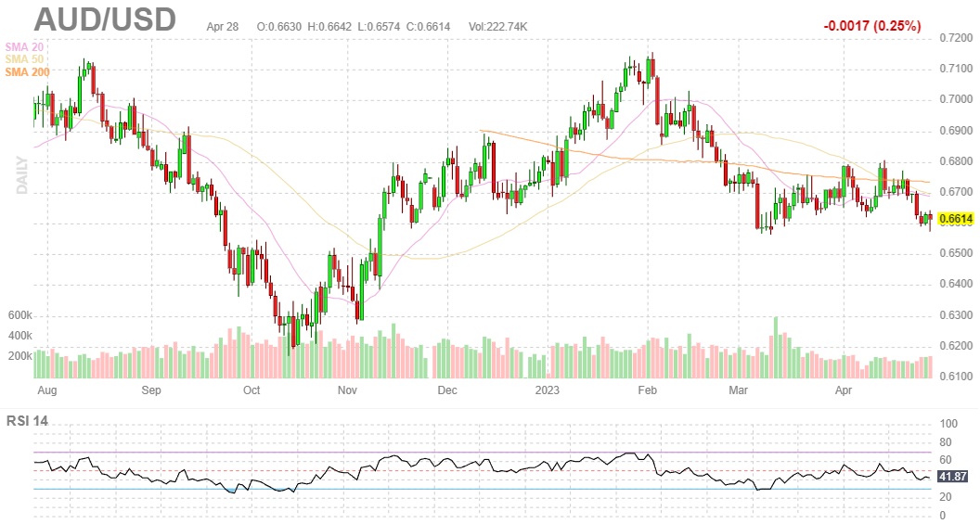Click the -0.0017 (0.25%) change value
Image resolution: width=980 pixels, height=524 pixels.
[x=871, y=26]
